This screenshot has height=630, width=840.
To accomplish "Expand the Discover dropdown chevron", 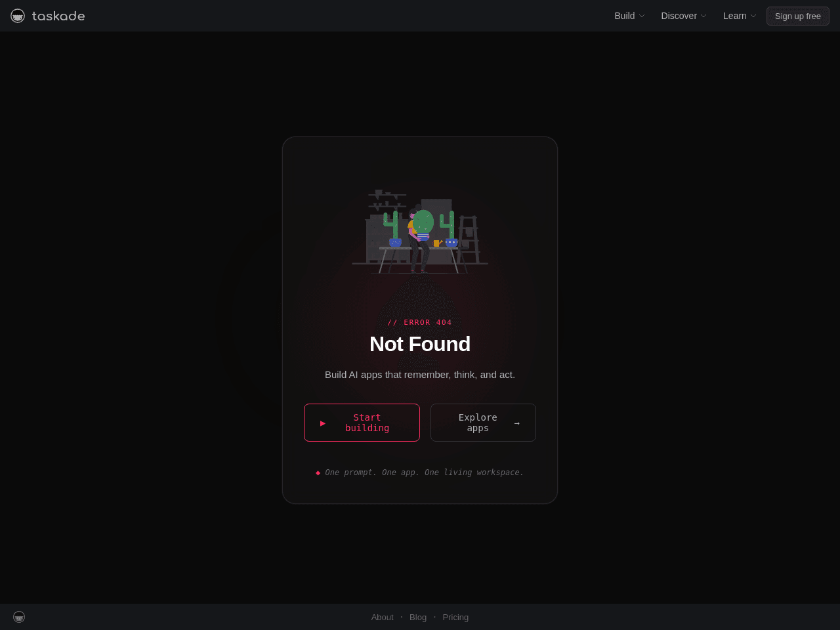I will (703, 16).
